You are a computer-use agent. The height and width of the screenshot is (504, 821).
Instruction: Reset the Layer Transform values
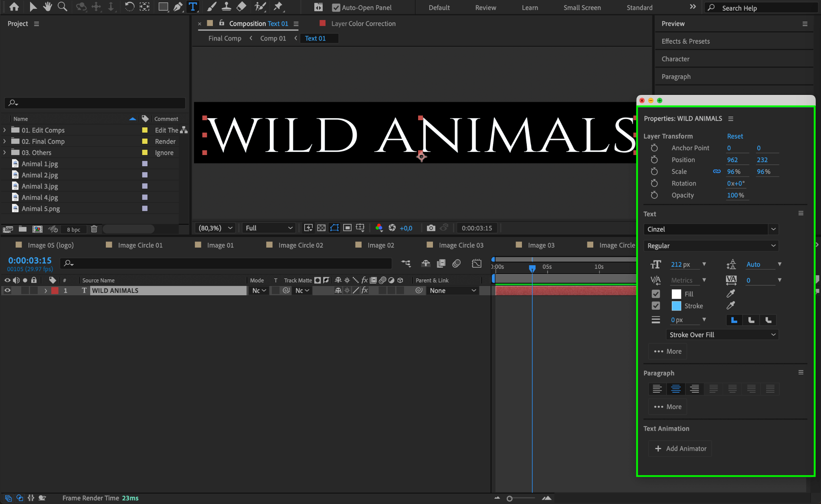(x=735, y=136)
